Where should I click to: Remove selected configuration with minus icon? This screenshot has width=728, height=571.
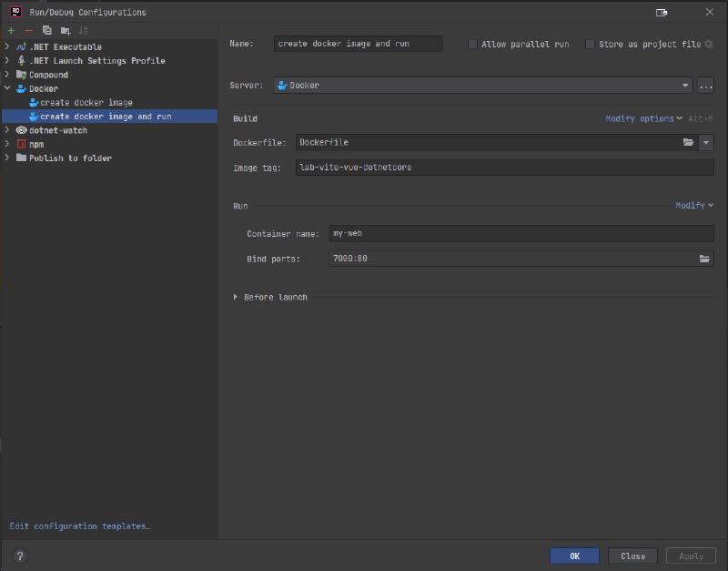28,30
